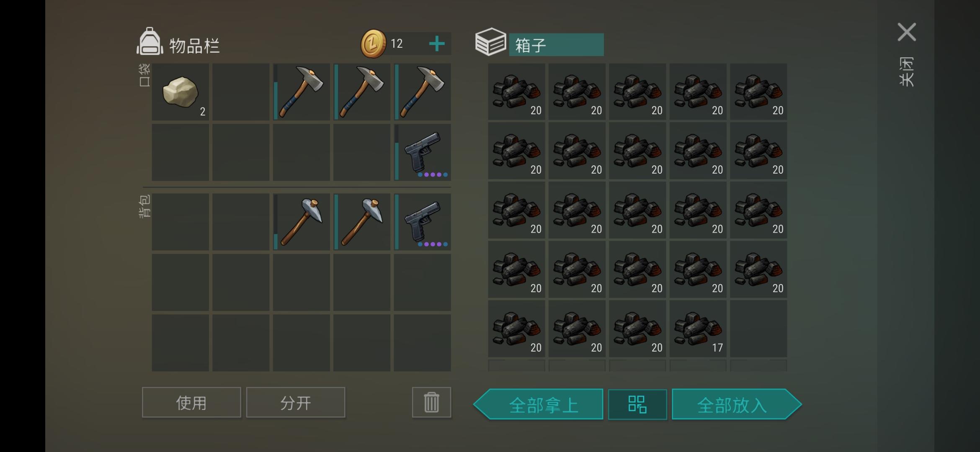
Task: Click the trash can delete icon
Action: click(431, 402)
